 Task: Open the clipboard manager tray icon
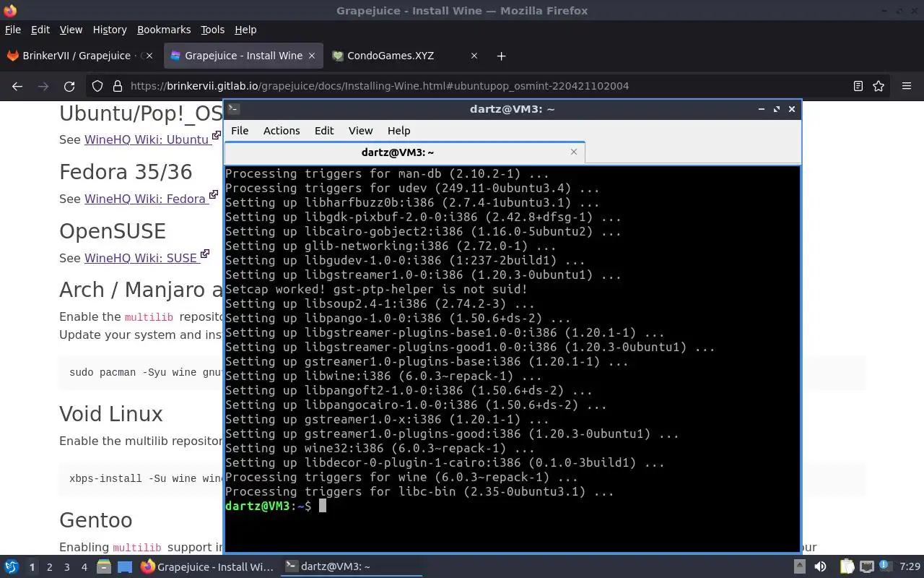point(847,567)
